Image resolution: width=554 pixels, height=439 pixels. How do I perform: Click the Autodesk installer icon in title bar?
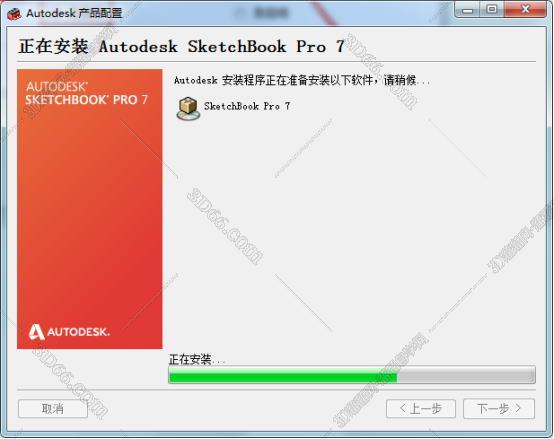[14, 13]
